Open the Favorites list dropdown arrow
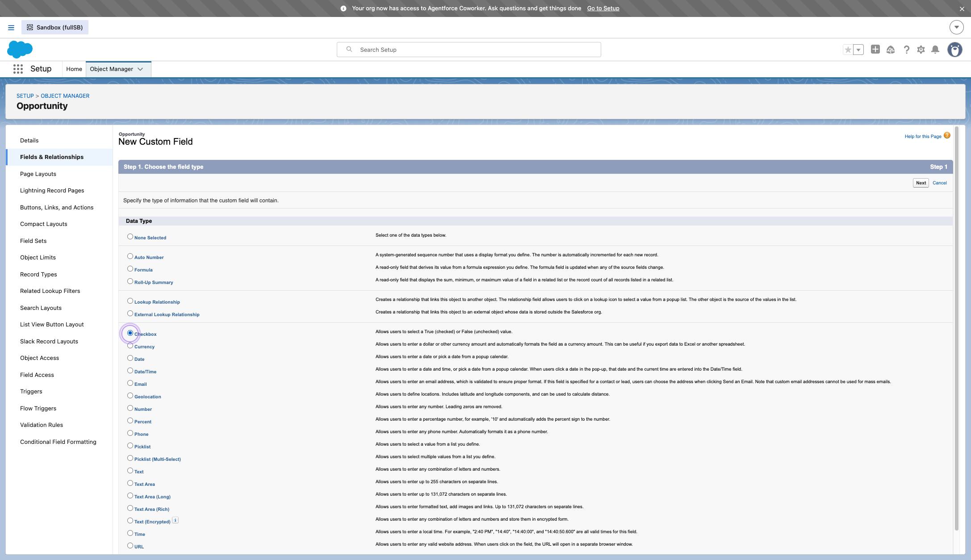 [858, 50]
